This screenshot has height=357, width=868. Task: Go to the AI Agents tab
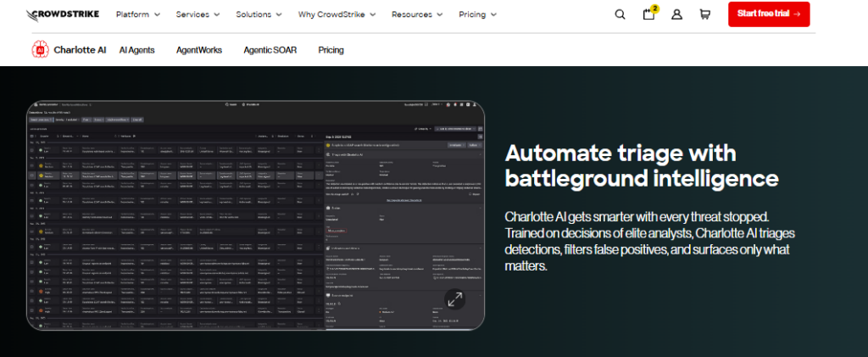click(x=136, y=50)
